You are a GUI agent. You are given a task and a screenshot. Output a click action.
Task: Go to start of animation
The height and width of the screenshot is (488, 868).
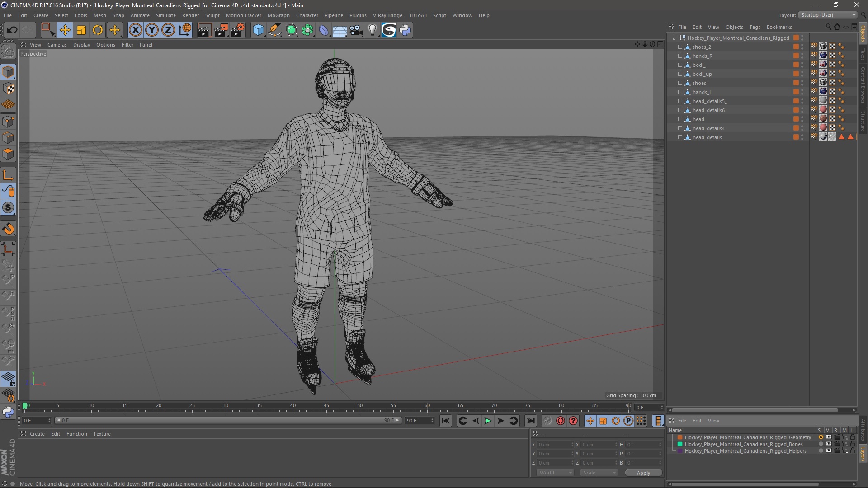click(446, 421)
